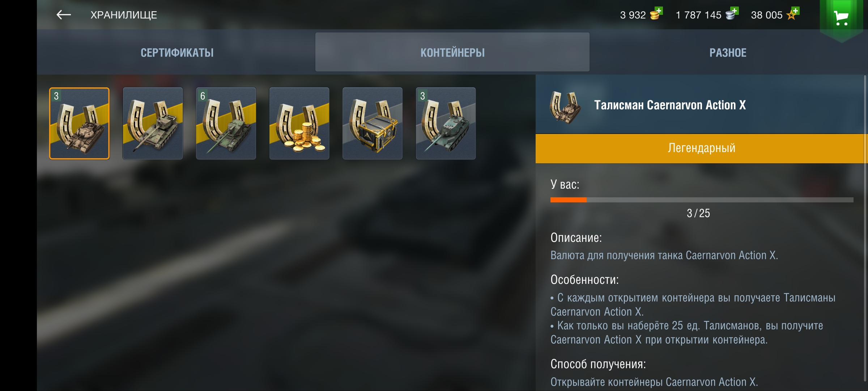Select the horseshoe container with count 6

tap(226, 123)
